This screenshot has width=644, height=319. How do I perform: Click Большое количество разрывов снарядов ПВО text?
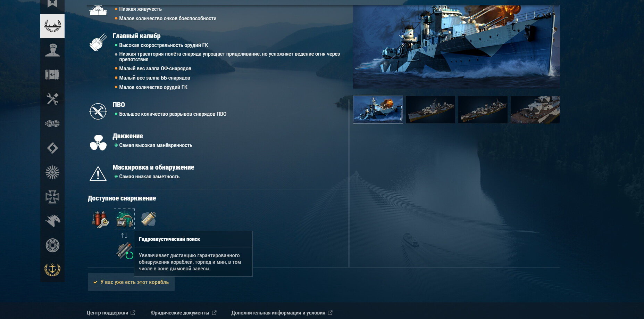click(173, 114)
